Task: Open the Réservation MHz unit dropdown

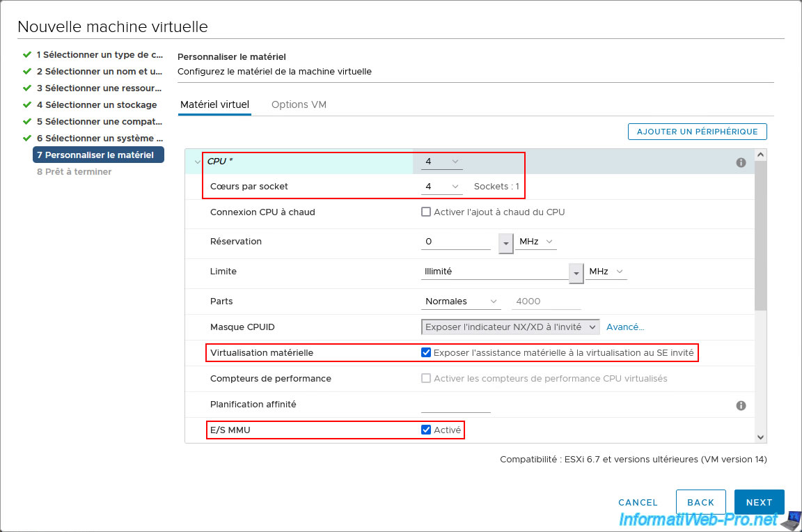Action: click(536, 242)
